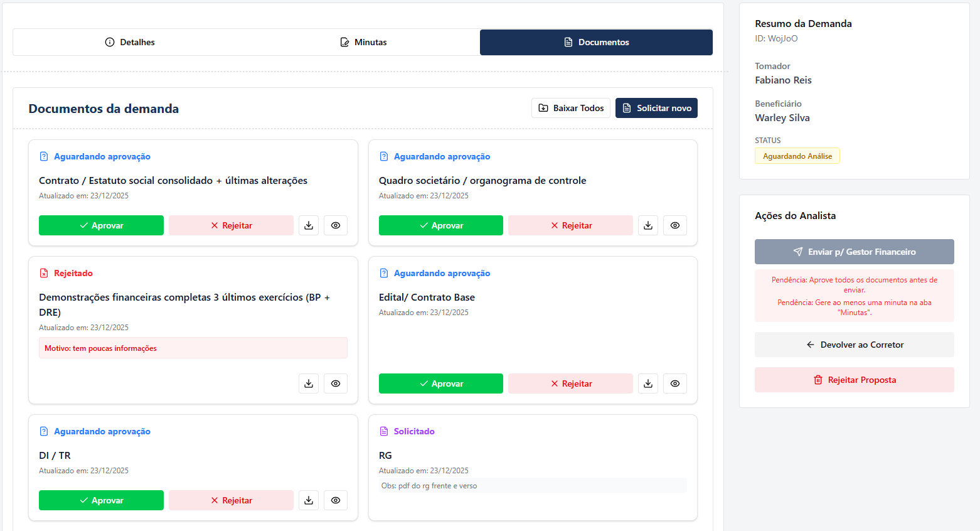Download the Contrato / Estatuto social document
This screenshot has width=980, height=531.
[309, 225]
